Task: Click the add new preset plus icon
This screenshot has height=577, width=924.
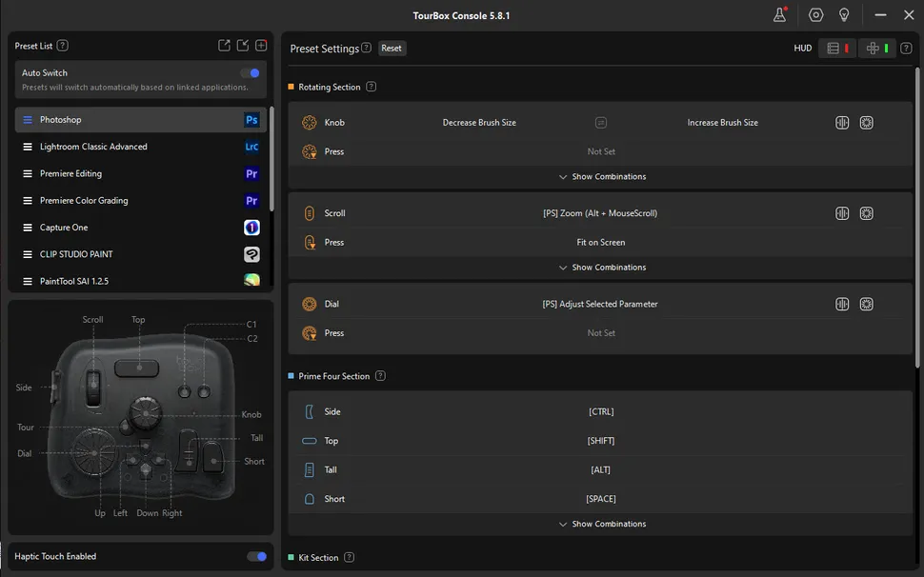Action: pyautogui.click(x=261, y=46)
